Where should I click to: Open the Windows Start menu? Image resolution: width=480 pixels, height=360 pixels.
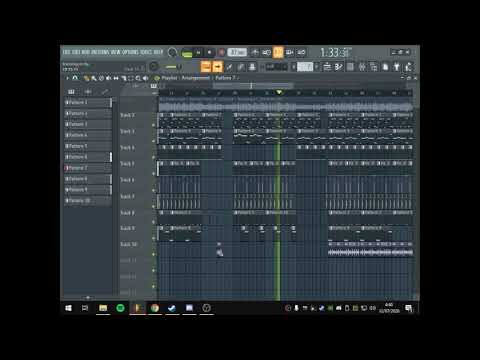(x=68, y=308)
